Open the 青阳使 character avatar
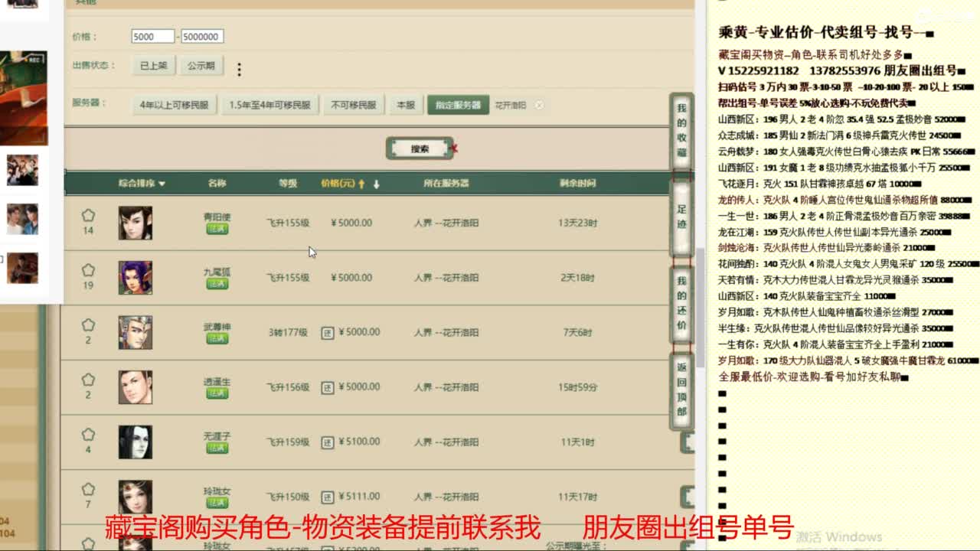This screenshot has width=980, height=551. click(135, 223)
